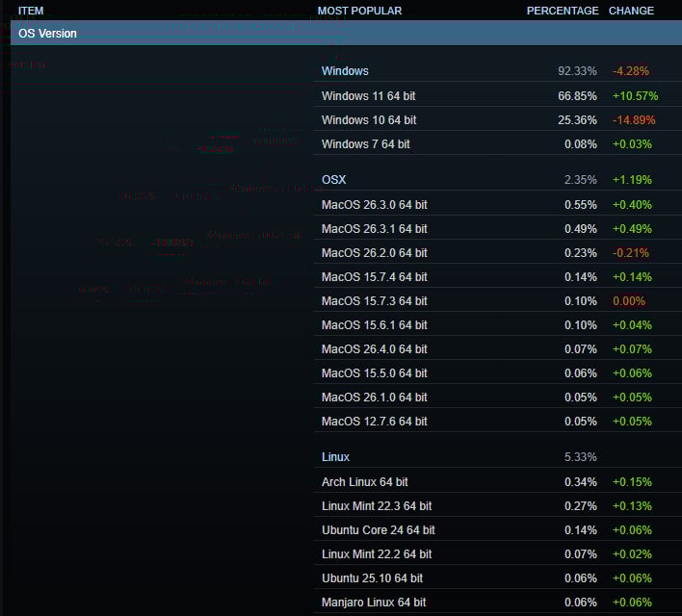The image size is (682, 616).
Task: Select the ITEM column header
Action: coord(31,11)
